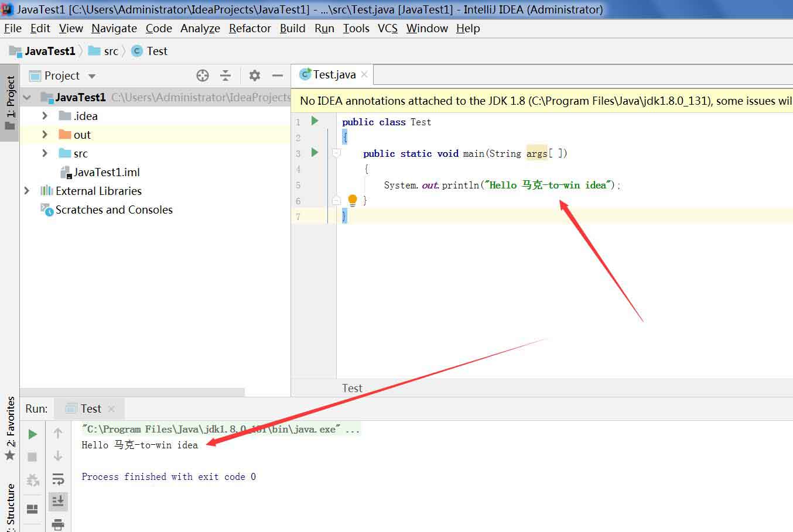Collapse main method with fold marker on line 3
Viewport: 793px width, 532px height.
[336, 153]
